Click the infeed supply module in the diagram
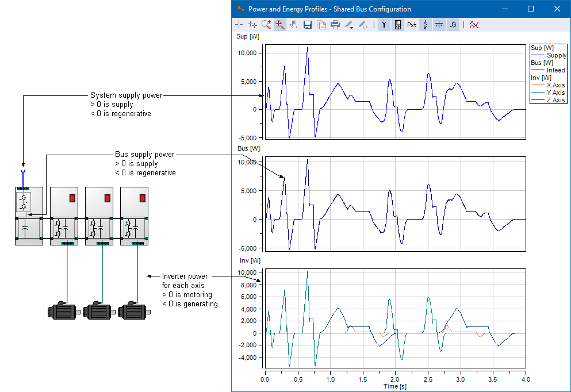Viewport: 571px width, 392px height. tap(29, 216)
